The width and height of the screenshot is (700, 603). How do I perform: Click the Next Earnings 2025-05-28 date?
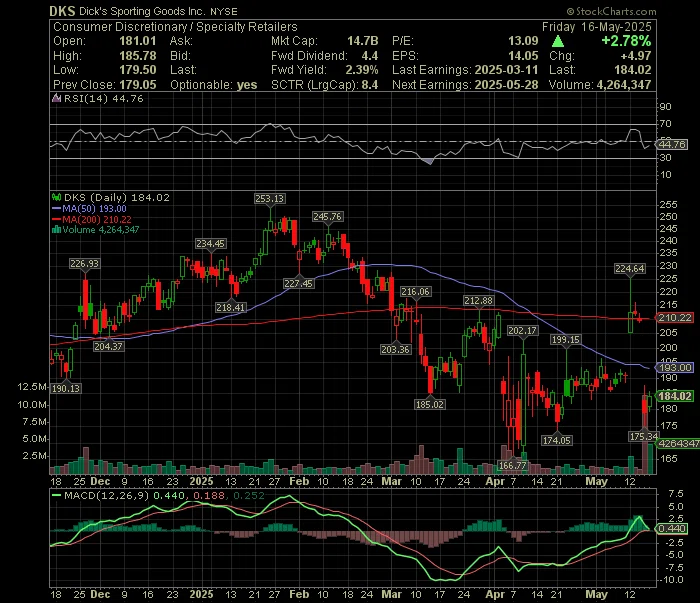[506, 84]
